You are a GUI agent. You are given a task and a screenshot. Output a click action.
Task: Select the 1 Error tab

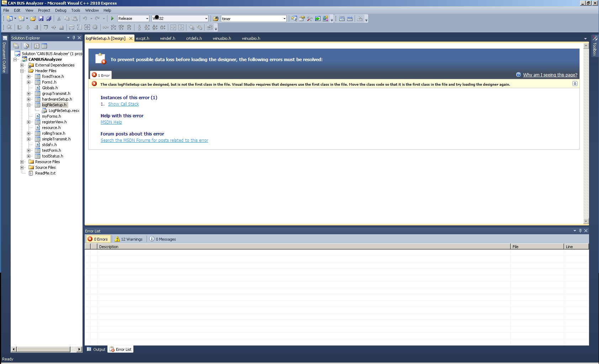(x=101, y=75)
